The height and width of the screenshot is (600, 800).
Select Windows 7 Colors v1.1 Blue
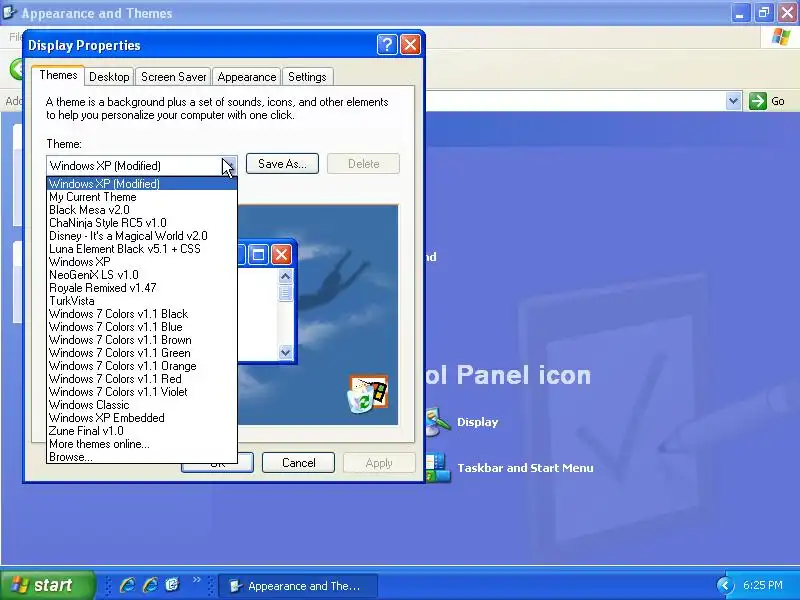(x=142, y=327)
